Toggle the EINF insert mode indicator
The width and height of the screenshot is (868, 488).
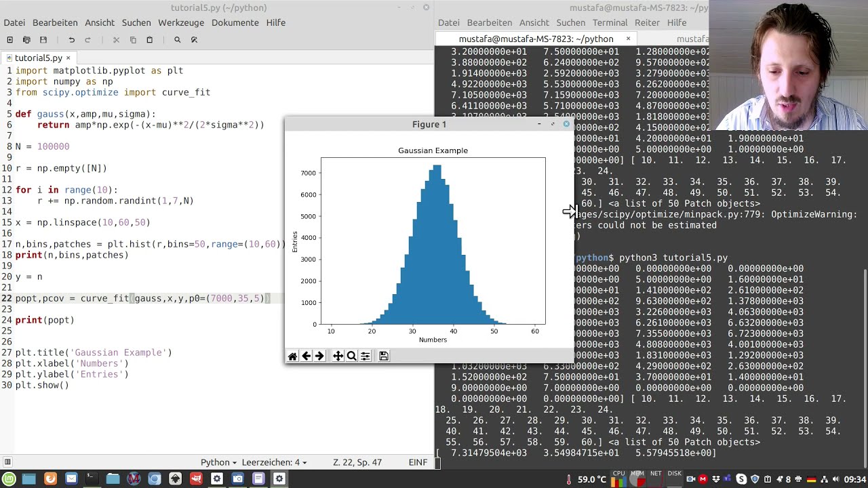pyautogui.click(x=418, y=462)
